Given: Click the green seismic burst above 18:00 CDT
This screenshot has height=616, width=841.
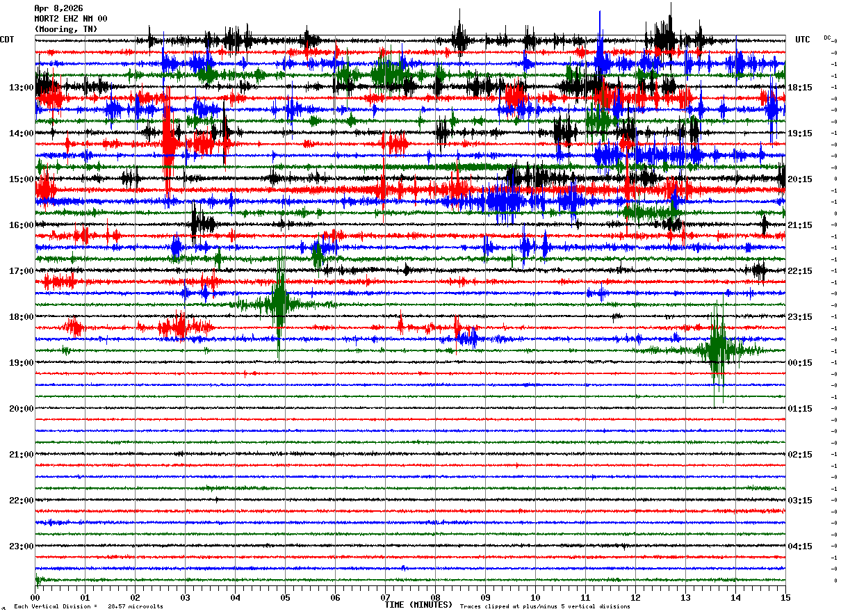Looking at the screenshot, I should (x=279, y=302).
